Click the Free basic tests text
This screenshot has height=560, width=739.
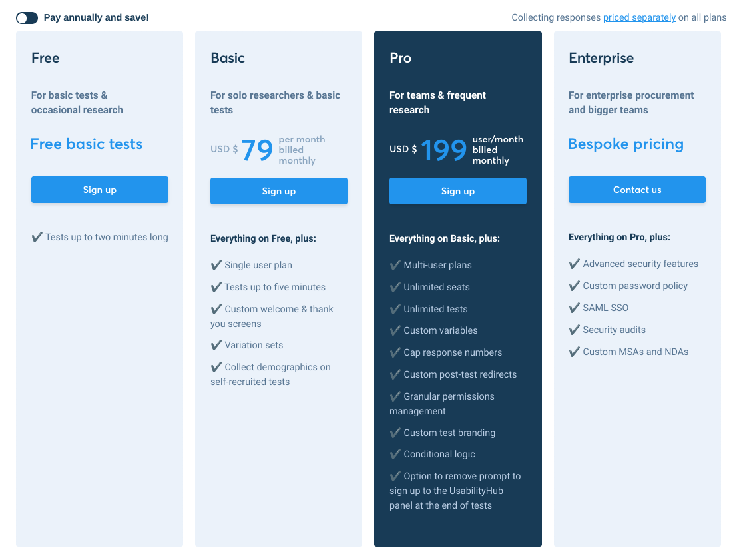87,144
